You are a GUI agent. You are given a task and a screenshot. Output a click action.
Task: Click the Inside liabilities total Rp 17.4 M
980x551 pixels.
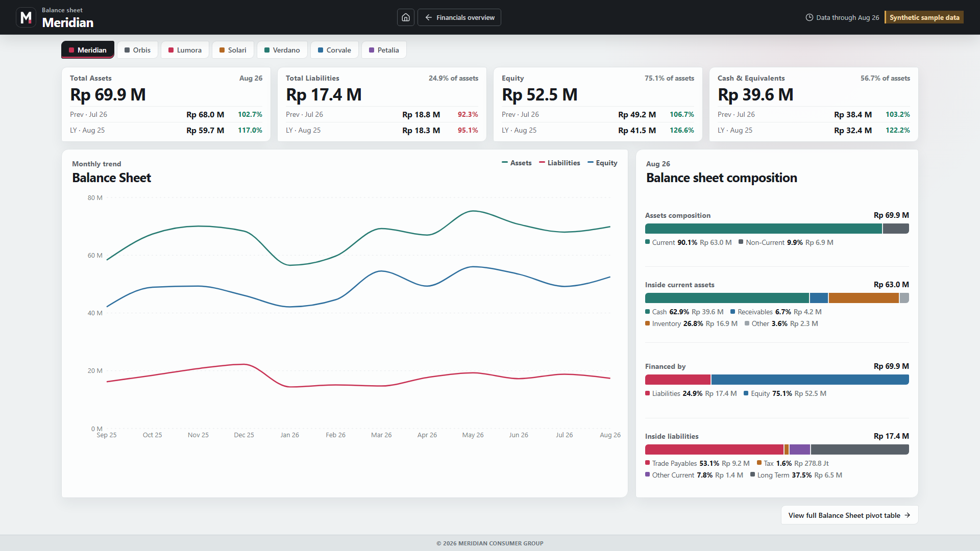(x=891, y=436)
